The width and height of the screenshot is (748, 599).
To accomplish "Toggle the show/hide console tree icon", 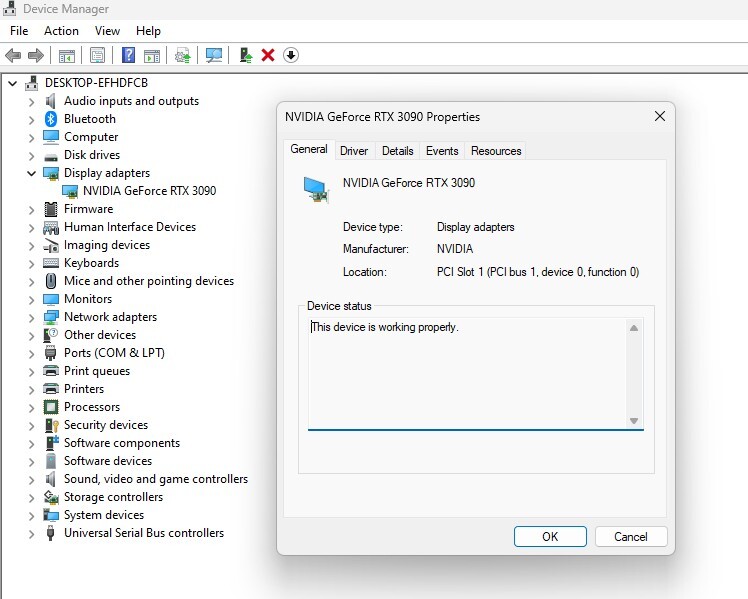I will click(x=67, y=55).
